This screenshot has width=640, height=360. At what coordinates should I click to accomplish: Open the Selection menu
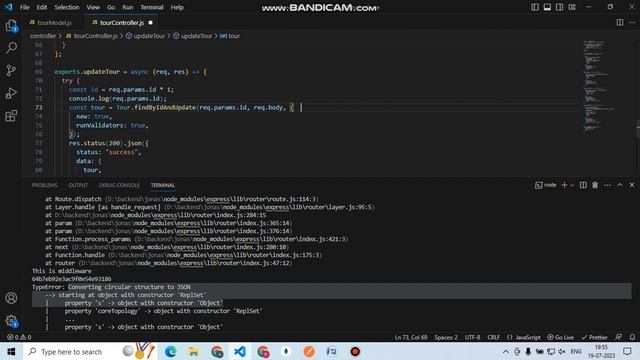(x=67, y=7)
